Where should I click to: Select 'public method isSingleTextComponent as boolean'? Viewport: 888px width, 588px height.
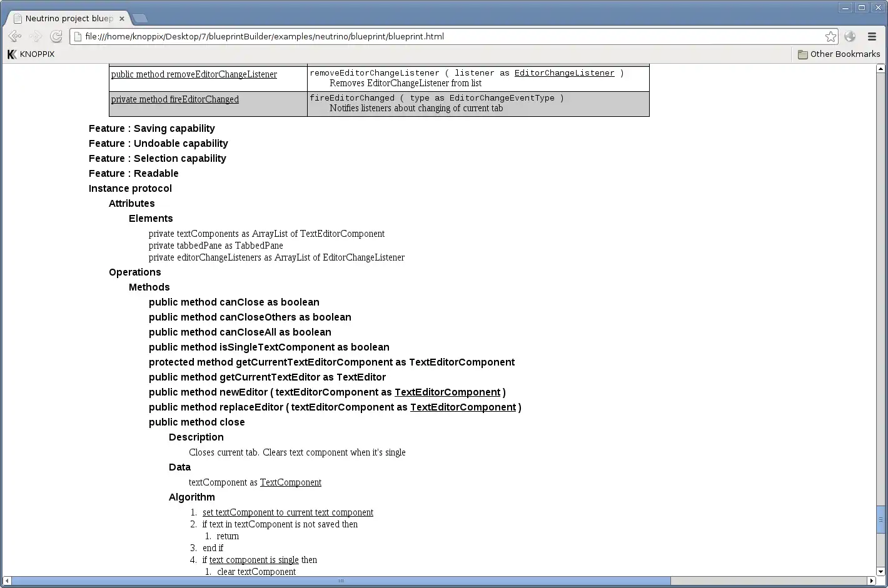pyautogui.click(x=269, y=347)
